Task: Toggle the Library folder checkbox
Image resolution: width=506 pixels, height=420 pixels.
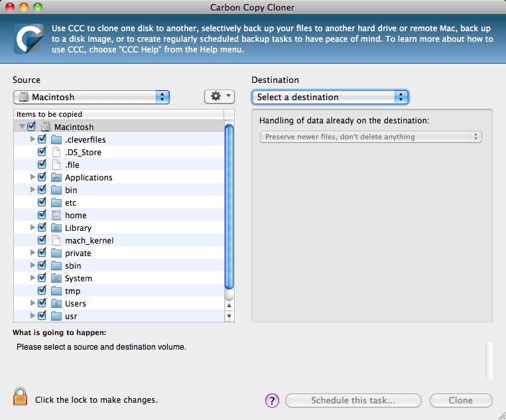Action: point(42,228)
